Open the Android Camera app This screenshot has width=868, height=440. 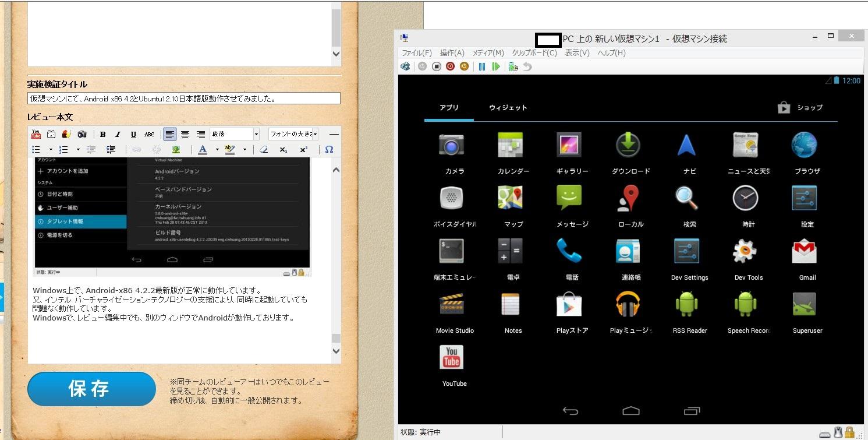point(451,146)
